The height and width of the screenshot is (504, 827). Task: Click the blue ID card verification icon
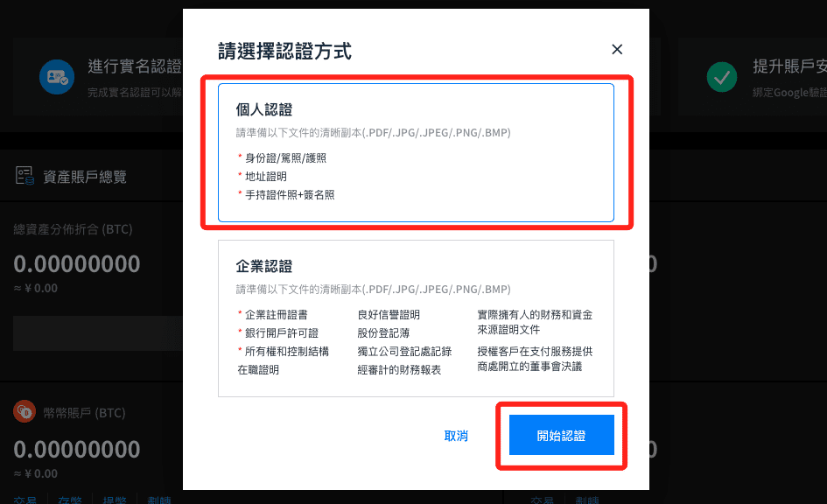pyautogui.click(x=57, y=77)
